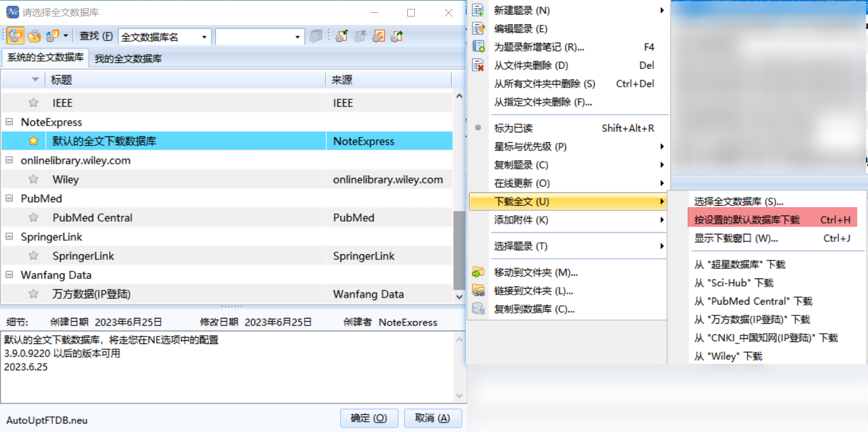Select the 默认的全文下载数据库 row
The height and width of the screenshot is (432, 868).
click(227, 141)
